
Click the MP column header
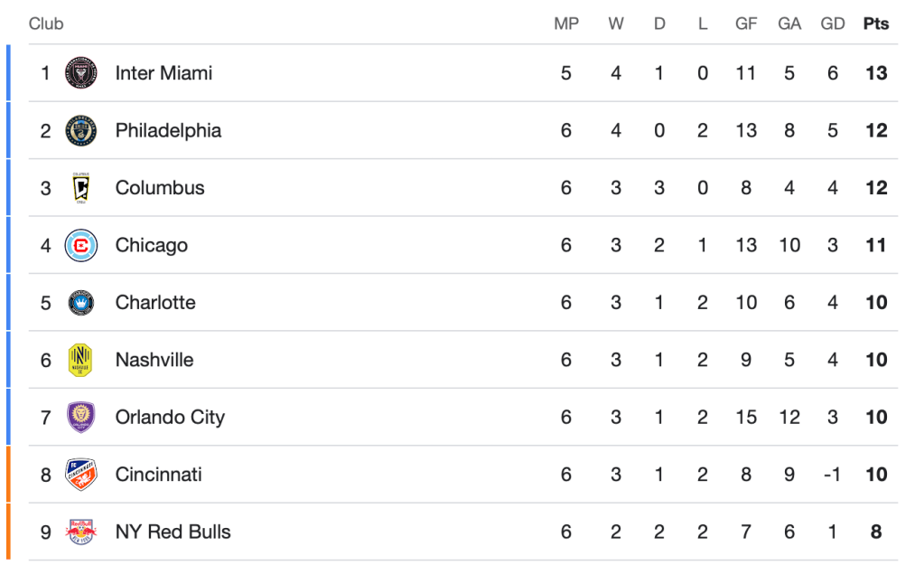click(x=566, y=24)
